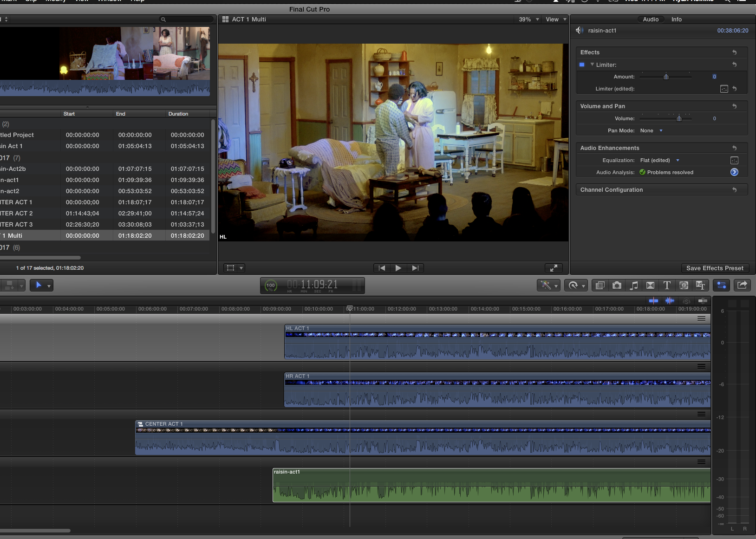This screenshot has width=756, height=539.
Task: Click the Volume slider handle
Action: (679, 118)
